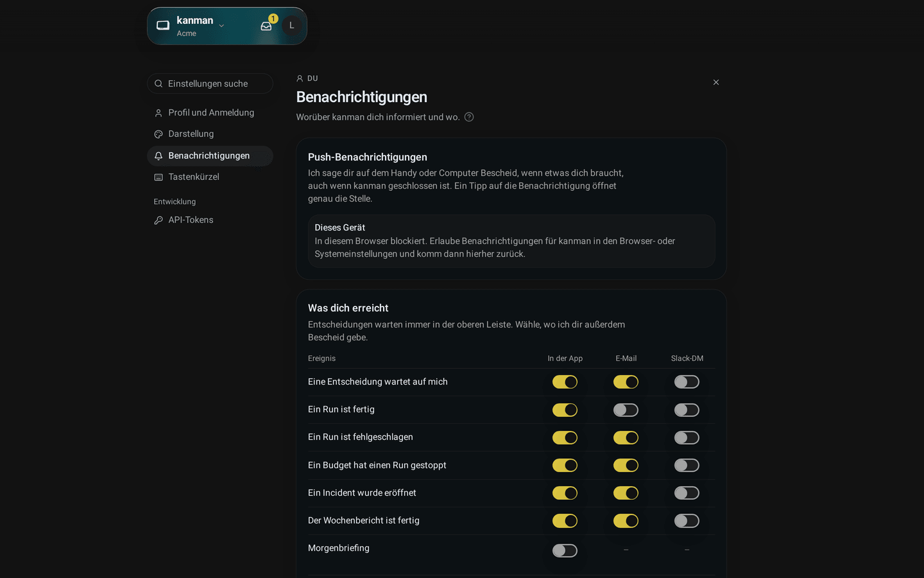Enable Slack-DM for Eine Entscheidung wartet
This screenshot has height=578, width=924.
[x=687, y=382]
